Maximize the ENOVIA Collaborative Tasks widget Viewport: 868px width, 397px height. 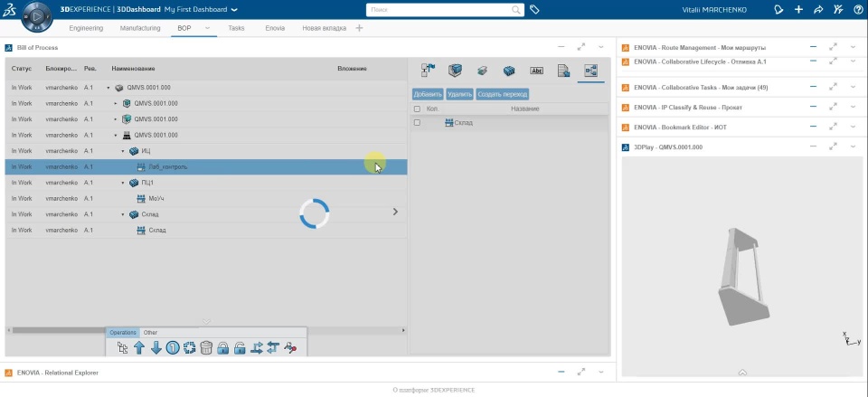point(833,87)
